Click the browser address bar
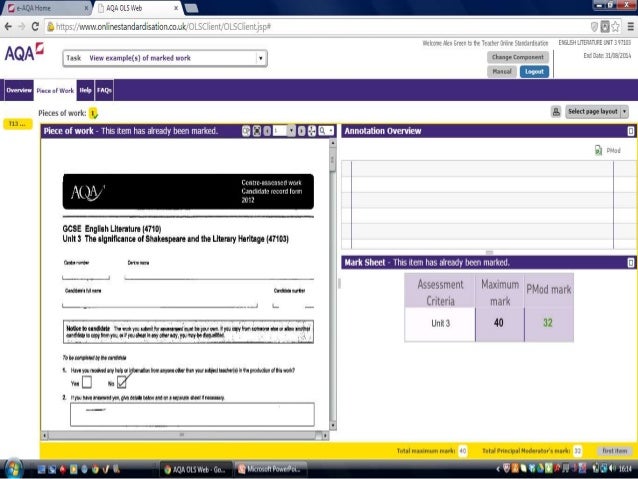The width and height of the screenshot is (638, 479). tap(317, 27)
